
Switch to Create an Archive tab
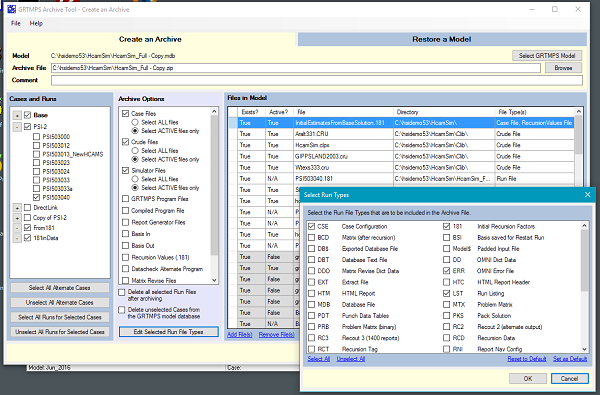pyautogui.click(x=150, y=39)
